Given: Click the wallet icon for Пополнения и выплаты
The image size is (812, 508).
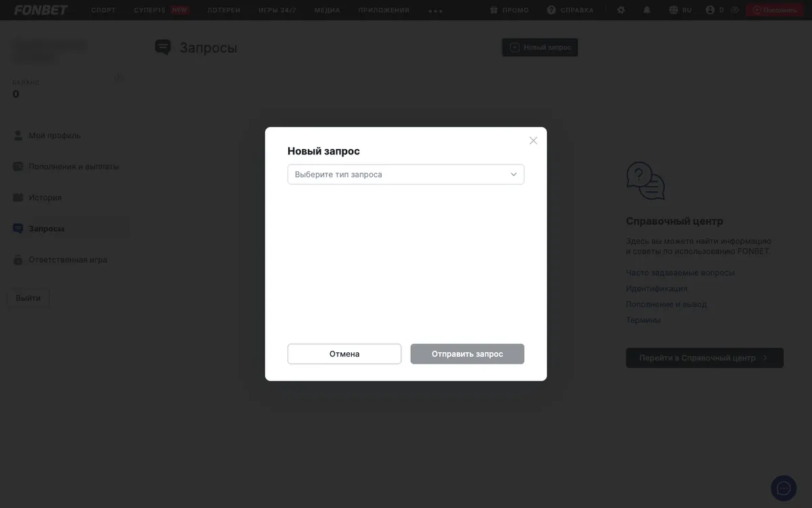Looking at the screenshot, I should click(x=18, y=167).
